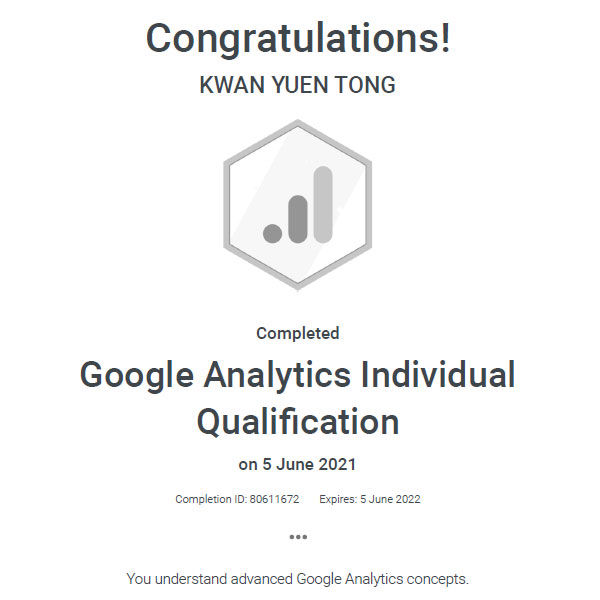The height and width of the screenshot is (600, 600).
Task: Click the word Qualification in the title
Action: click(x=298, y=421)
